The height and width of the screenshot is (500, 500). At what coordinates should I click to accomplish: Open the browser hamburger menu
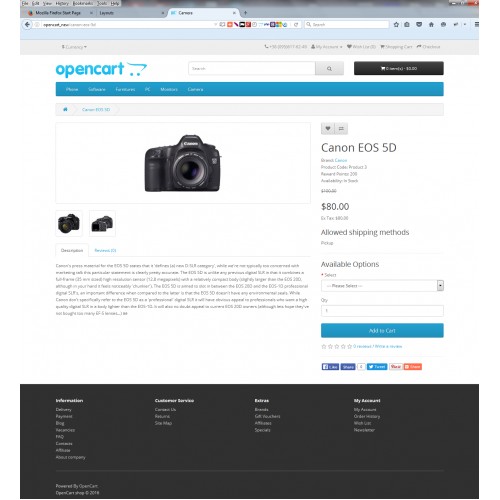[476, 24]
